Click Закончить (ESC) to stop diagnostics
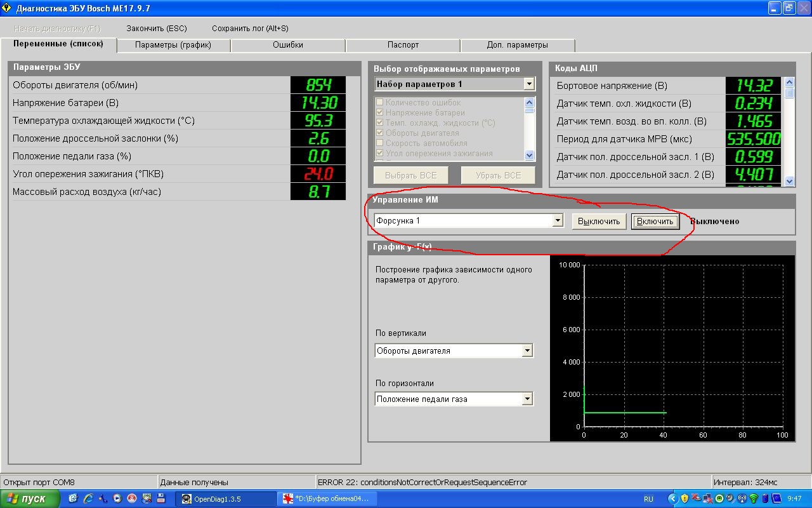This screenshot has height=508, width=812. point(156,29)
